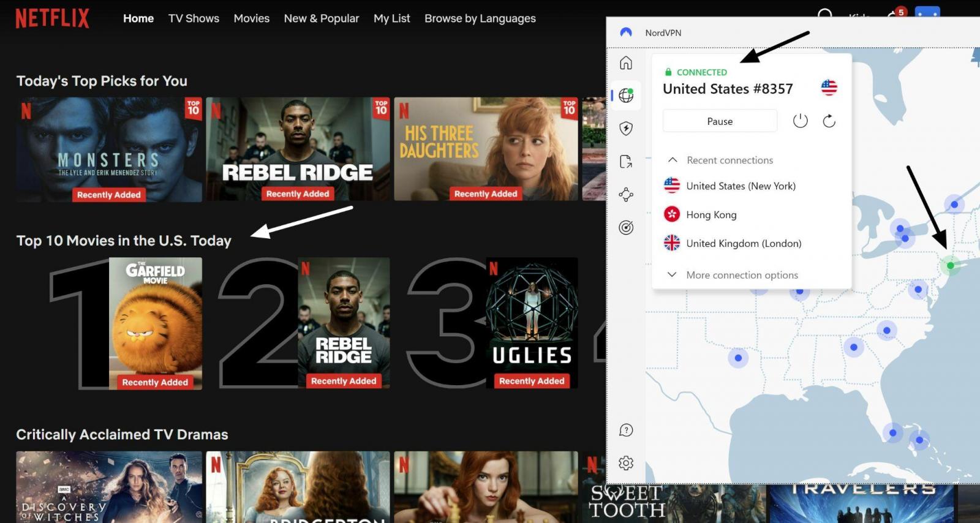Screen dimensions: 980x523
Task: Open the NordVPN help question icon
Action: click(625, 430)
